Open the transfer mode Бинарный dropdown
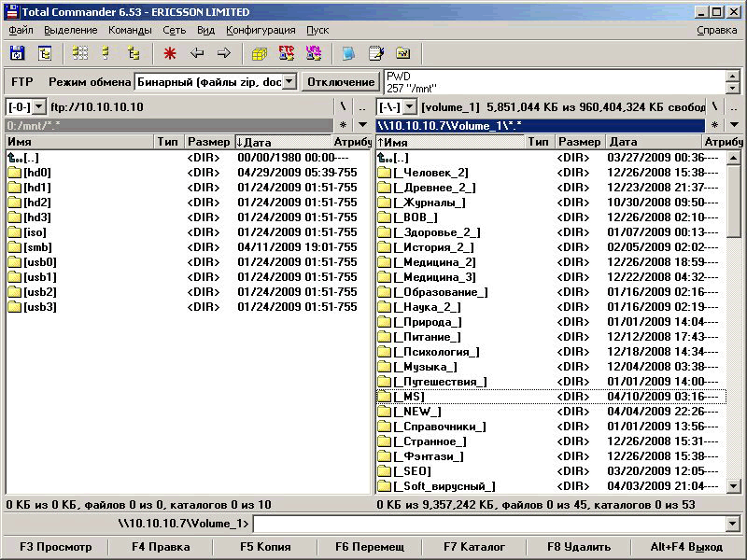Viewport: 747px width, 560px height. tap(289, 82)
